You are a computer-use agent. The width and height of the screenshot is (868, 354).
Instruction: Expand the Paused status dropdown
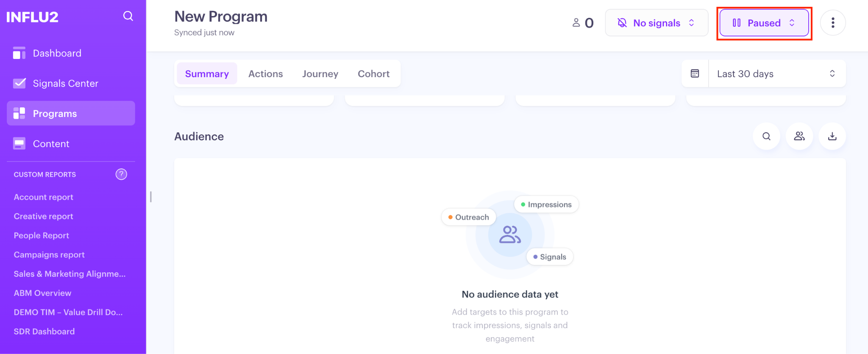(x=764, y=23)
